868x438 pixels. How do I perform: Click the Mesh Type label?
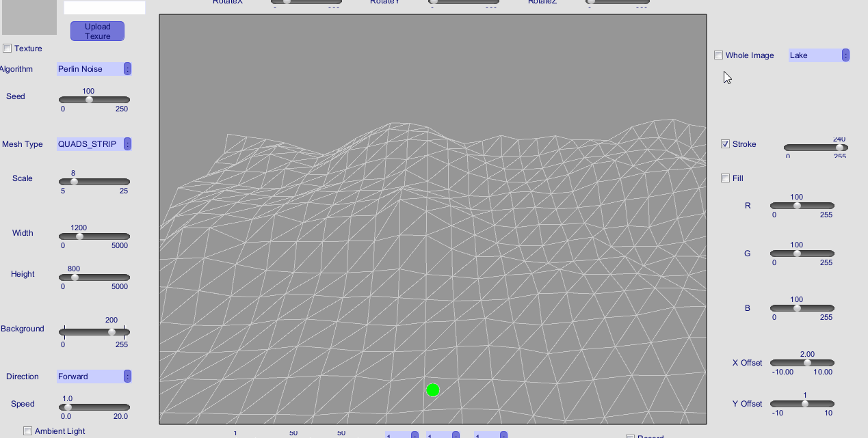(23, 144)
